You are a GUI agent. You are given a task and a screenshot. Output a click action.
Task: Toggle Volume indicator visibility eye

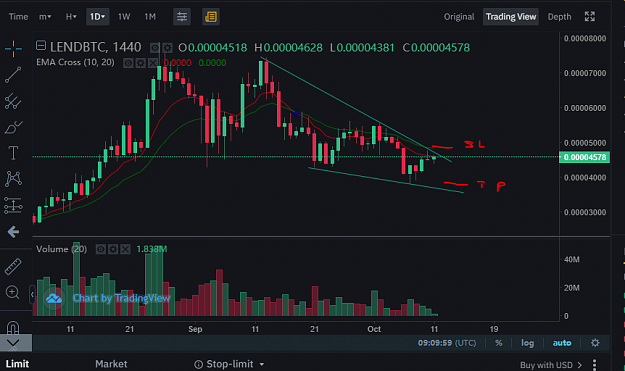pyautogui.click(x=100, y=249)
